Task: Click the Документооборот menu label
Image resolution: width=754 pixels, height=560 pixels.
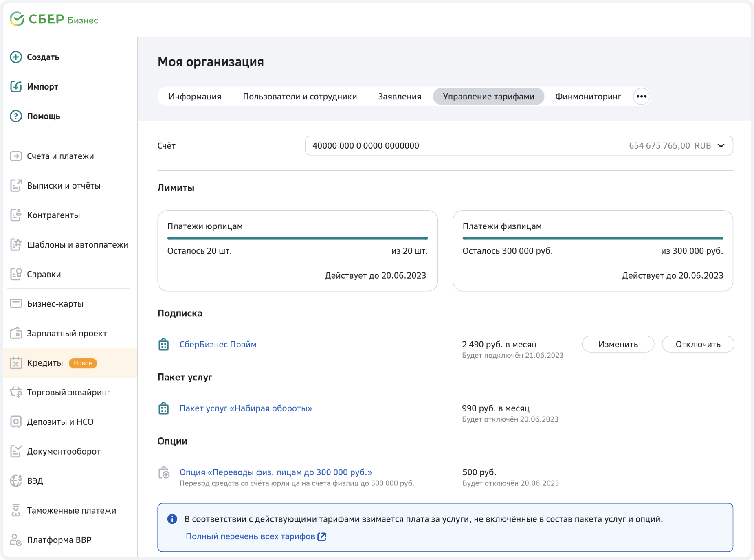Action: pyautogui.click(x=64, y=452)
